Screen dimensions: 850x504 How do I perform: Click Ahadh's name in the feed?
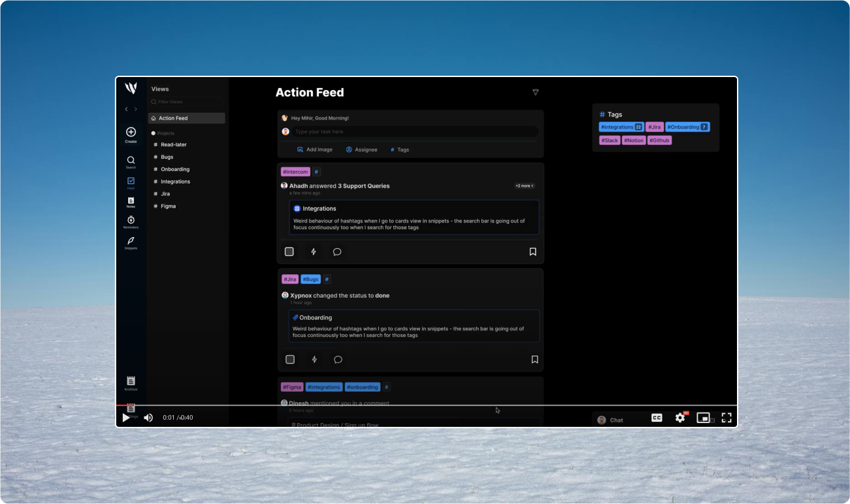pos(299,186)
